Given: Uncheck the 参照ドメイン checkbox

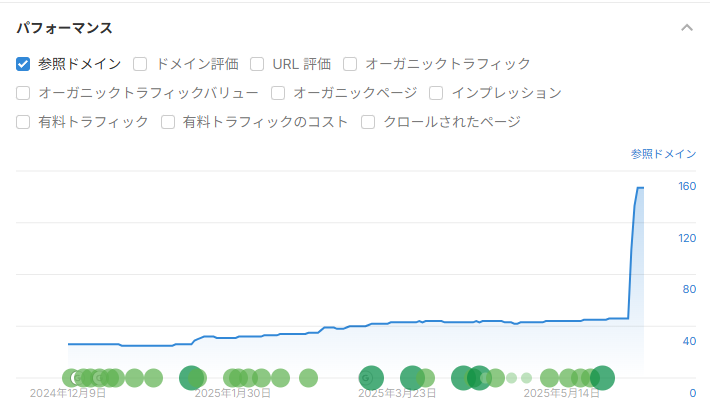Looking at the screenshot, I should [23, 64].
